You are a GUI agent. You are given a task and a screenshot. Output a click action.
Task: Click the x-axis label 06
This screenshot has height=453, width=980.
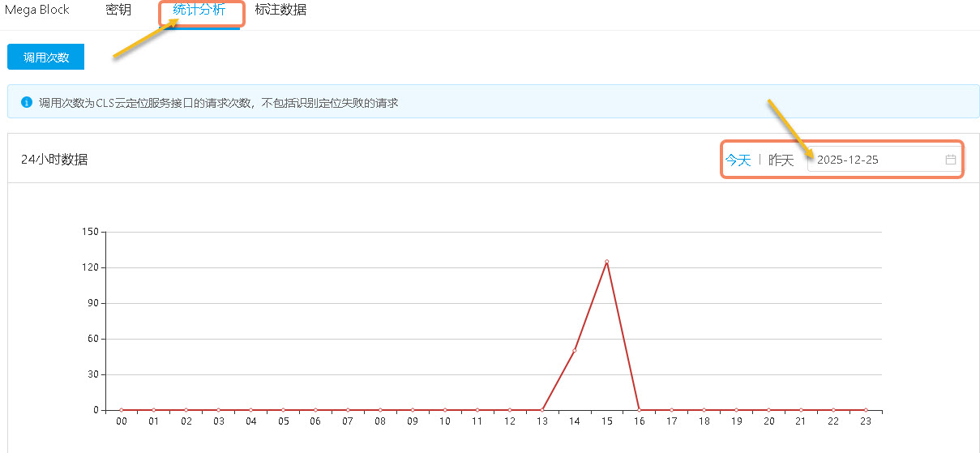315,421
